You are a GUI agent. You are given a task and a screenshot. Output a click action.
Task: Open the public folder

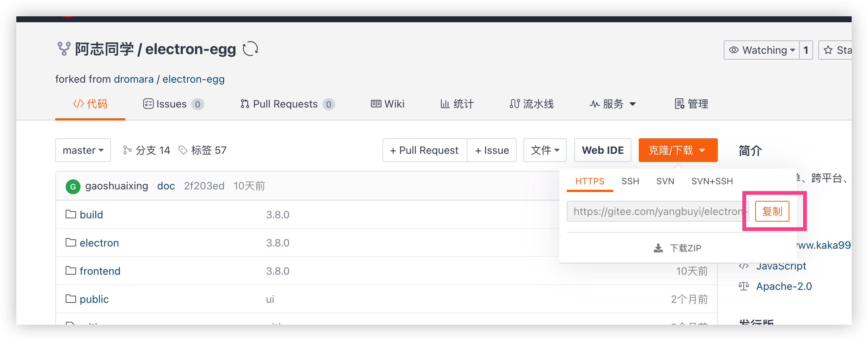(94, 299)
